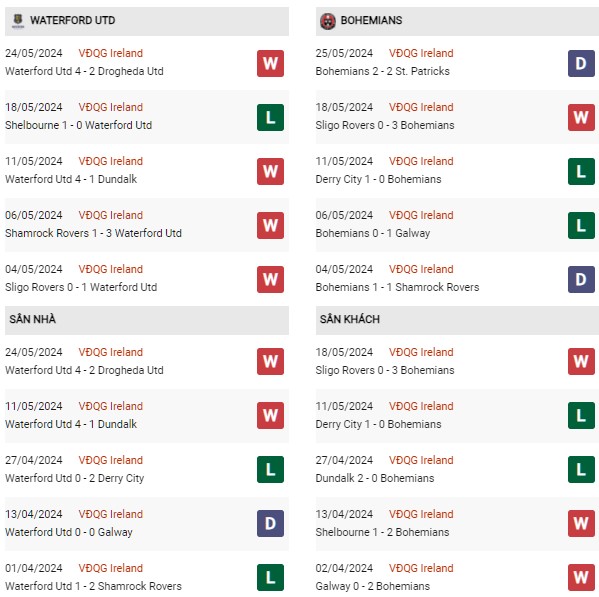
Task: Click the D badge for Bohemians 2-2 St. Patricks
Action: pyautogui.click(x=581, y=63)
